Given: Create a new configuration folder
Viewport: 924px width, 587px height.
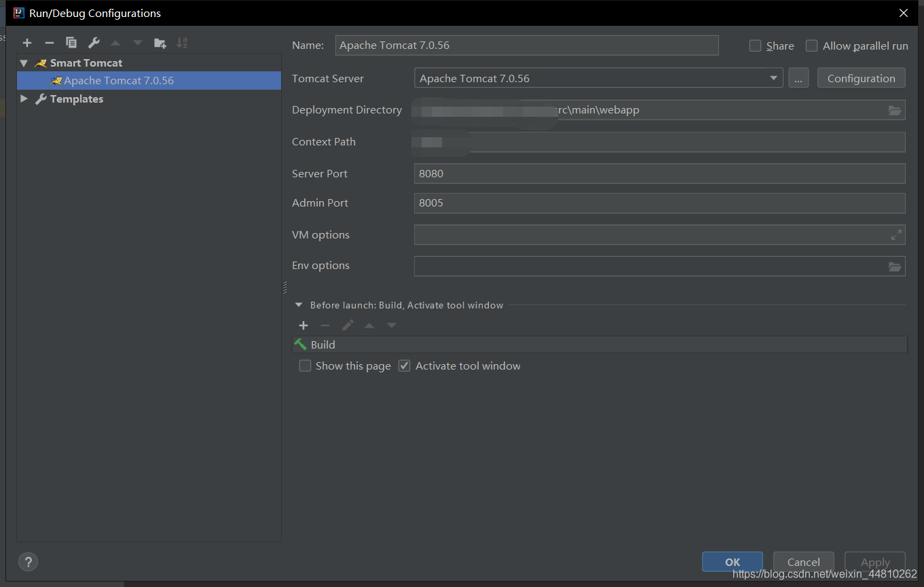Looking at the screenshot, I should pyautogui.click(x=160, y=43).
